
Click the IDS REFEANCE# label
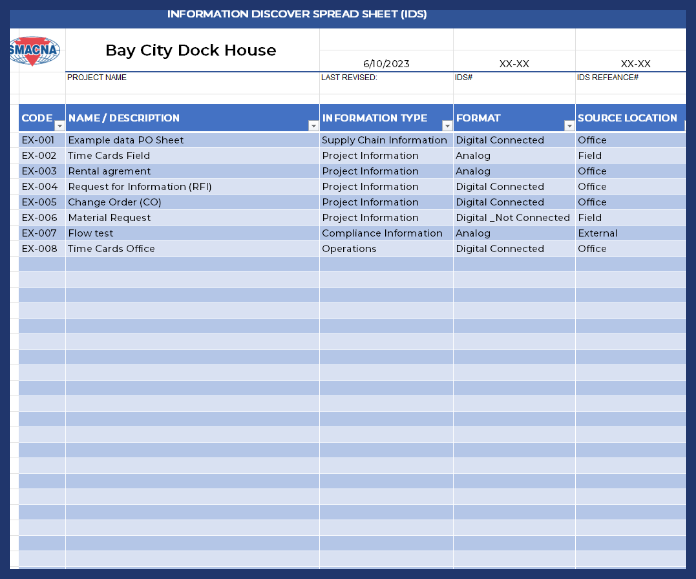coord(607,77)
